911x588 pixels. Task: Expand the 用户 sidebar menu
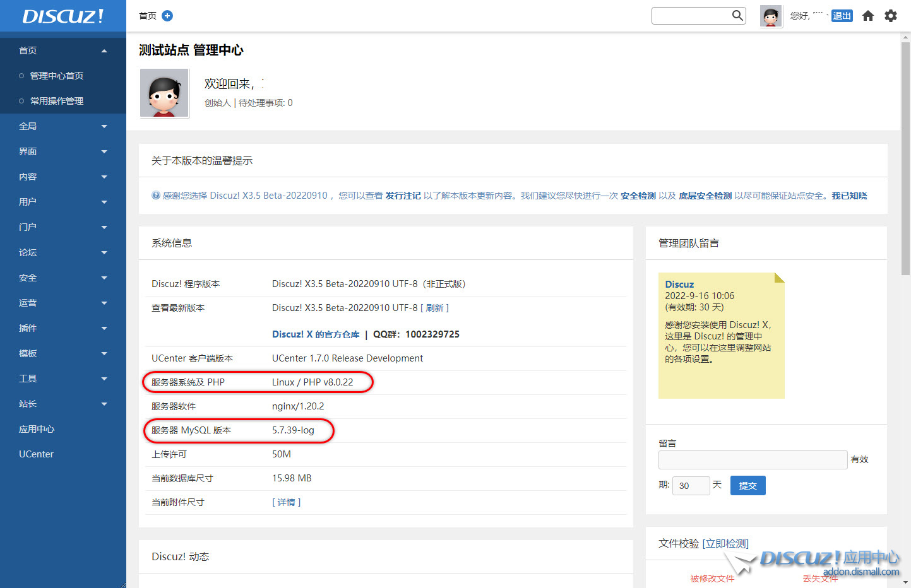(x=63, y=202)
